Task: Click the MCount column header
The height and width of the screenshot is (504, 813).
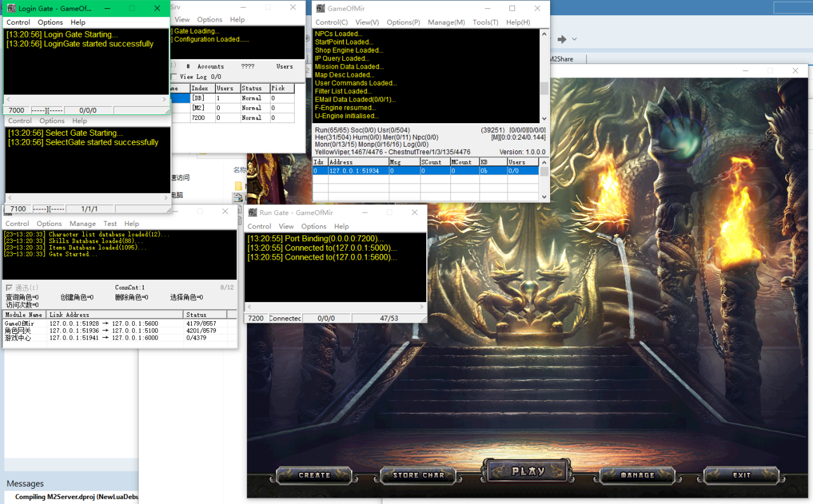Action: pyautogui.click(x=464, y=162)
